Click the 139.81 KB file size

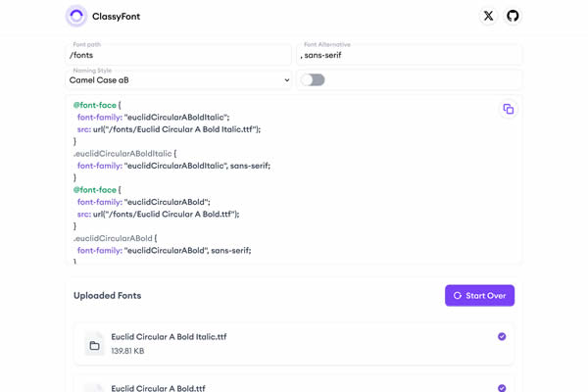point(127,351)
